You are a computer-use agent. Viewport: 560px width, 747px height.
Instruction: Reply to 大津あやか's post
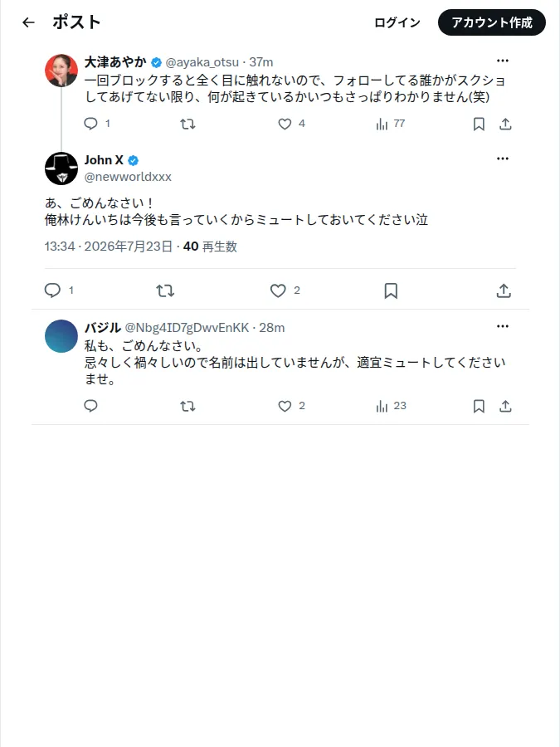point(90,124)
